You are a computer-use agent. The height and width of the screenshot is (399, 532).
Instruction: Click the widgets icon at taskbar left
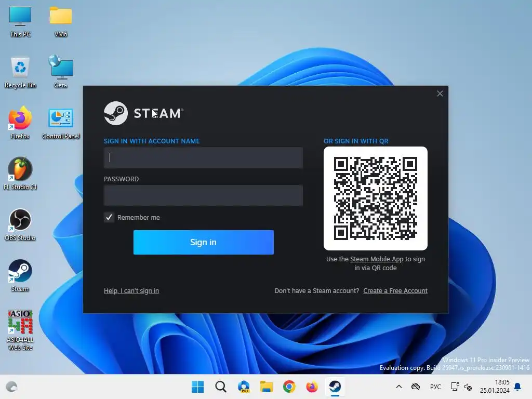(11, 387)
